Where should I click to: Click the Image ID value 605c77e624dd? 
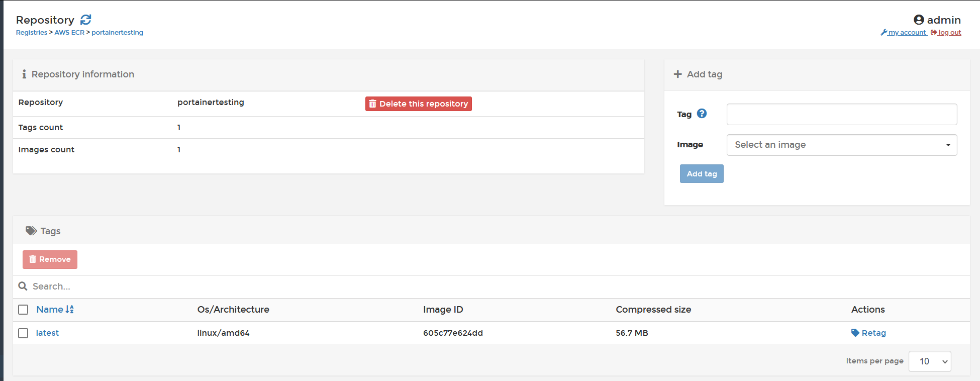pyautogui.click(x=453, y=333)
